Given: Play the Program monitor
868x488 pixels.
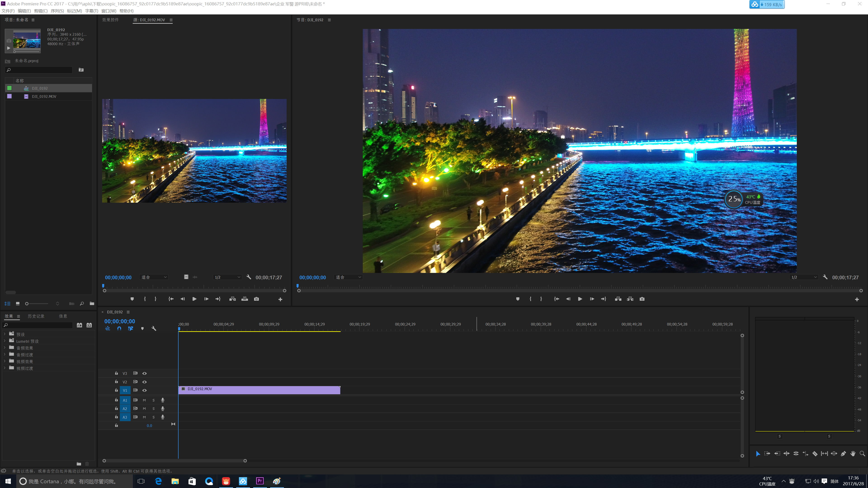Looking at the screenshot, I should [x=580, y=299].
